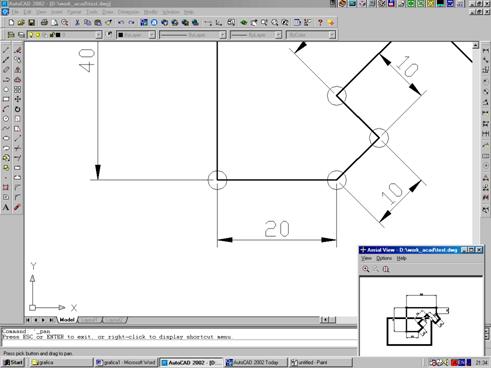Click the Print icon in toolbar
This screenshot has width=491, height=368.
click(44, 23)
